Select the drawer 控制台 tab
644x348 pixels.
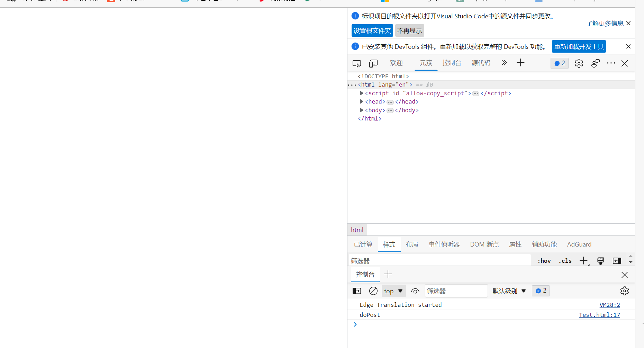tap(365, 274)
